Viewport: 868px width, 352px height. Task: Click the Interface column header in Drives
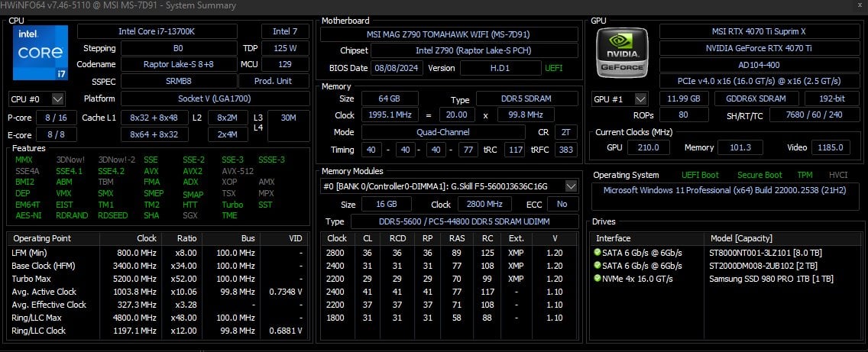pos(648,238)
